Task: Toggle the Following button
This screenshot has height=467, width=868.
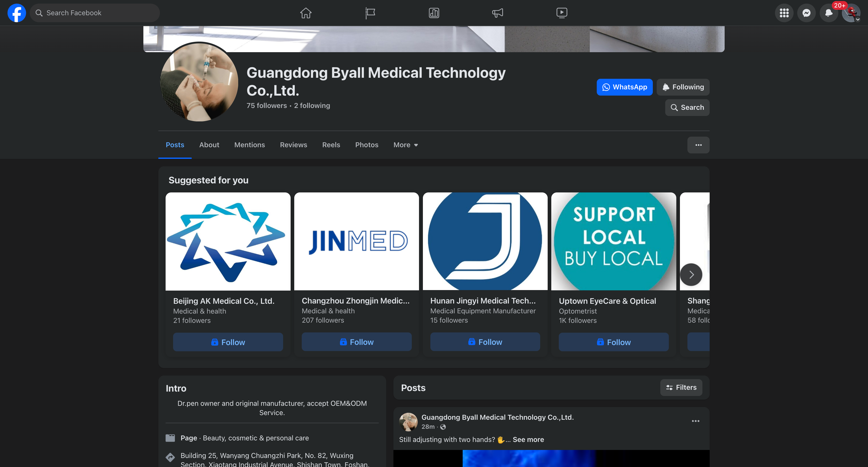Action: click(x=683, y=87)
